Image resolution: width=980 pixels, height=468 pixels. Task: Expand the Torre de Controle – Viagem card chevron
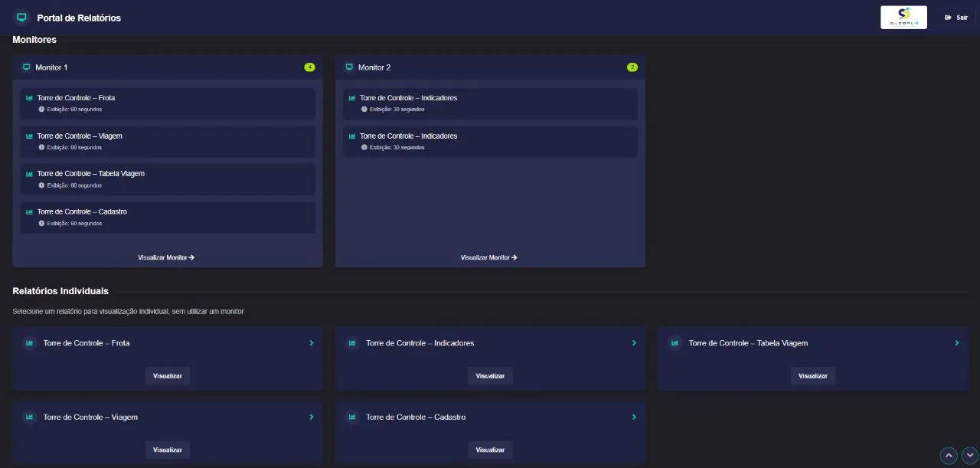pos(311,417)
